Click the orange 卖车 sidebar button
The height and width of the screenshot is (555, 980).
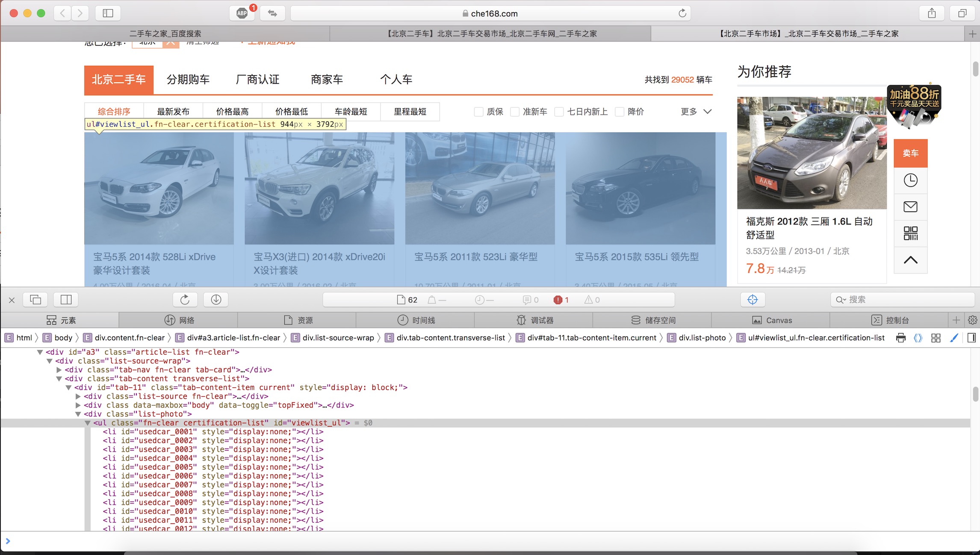911,153
